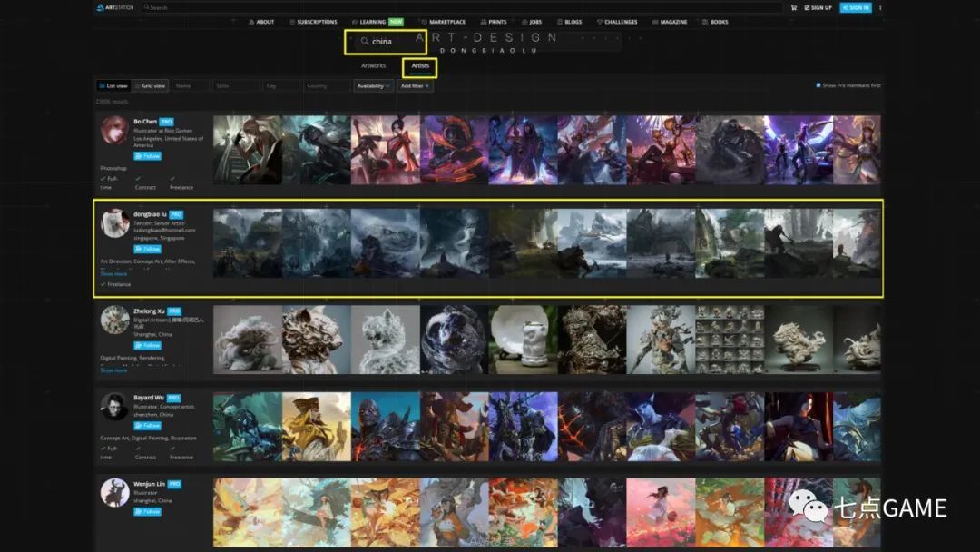Click Bayard Wu's profile avatar
This screenshot has width=980, height=552.
click(x=114, y=407)
